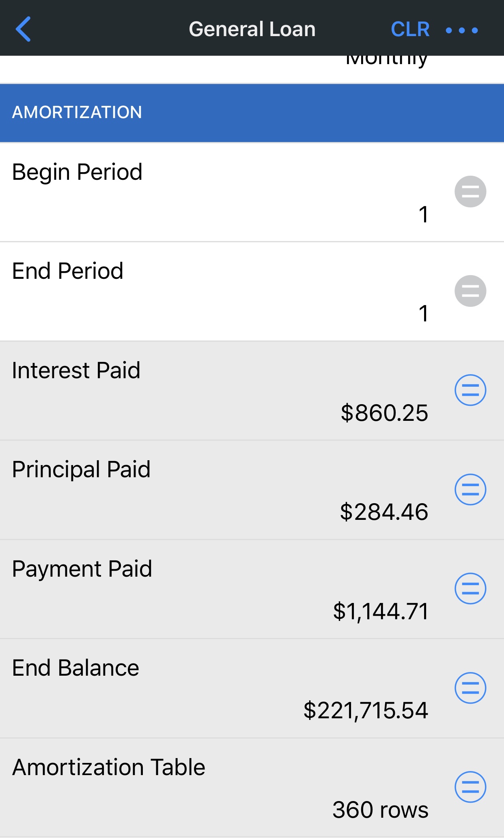Tap the blue icon beside Payment Paid
The image size is (504, 838).
pos(470,588)
